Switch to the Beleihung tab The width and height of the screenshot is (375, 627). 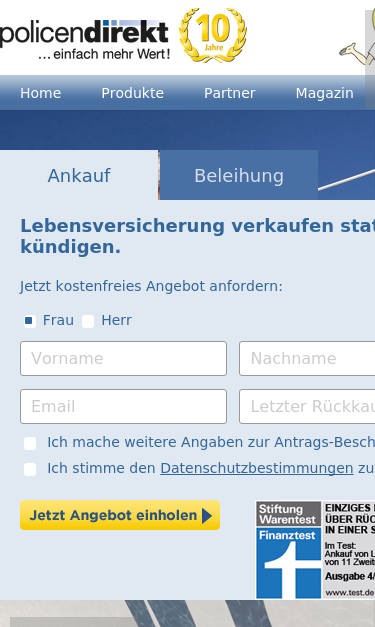click(x=239, y=175)
